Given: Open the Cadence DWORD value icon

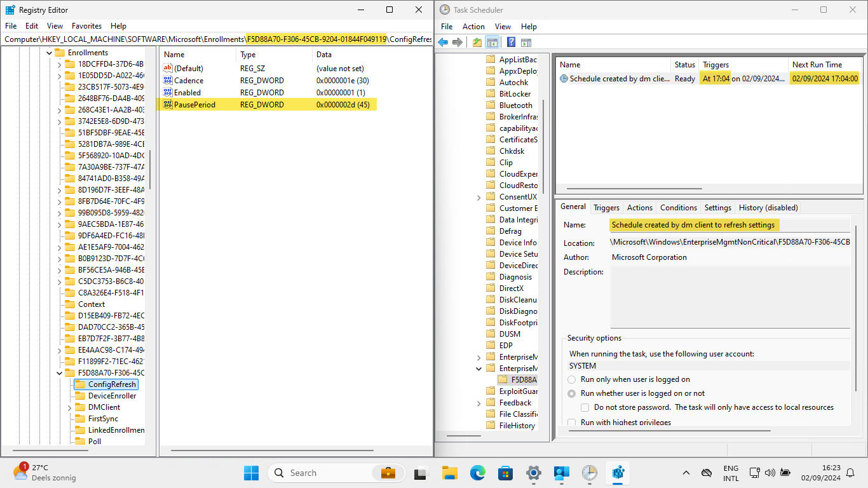Looking at the screenshot, I should click(x=168, y=81).
